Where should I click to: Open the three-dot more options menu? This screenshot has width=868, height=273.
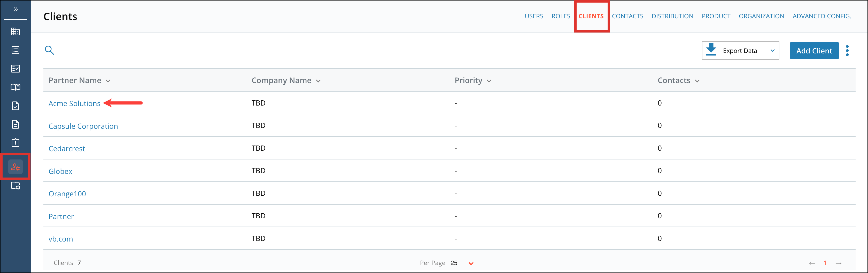(x=847, y=51)
